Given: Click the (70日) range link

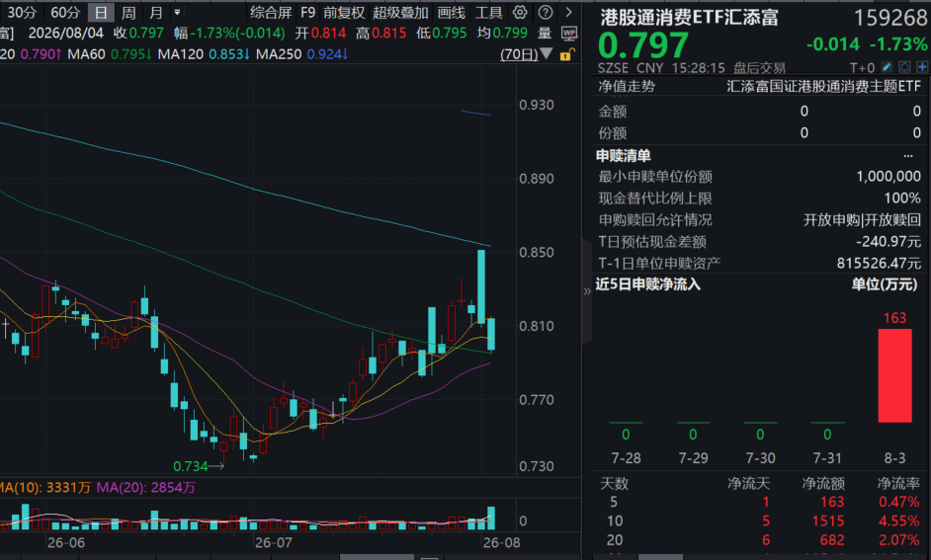Looking at the screenshot, I should click(x=519, y=54).
